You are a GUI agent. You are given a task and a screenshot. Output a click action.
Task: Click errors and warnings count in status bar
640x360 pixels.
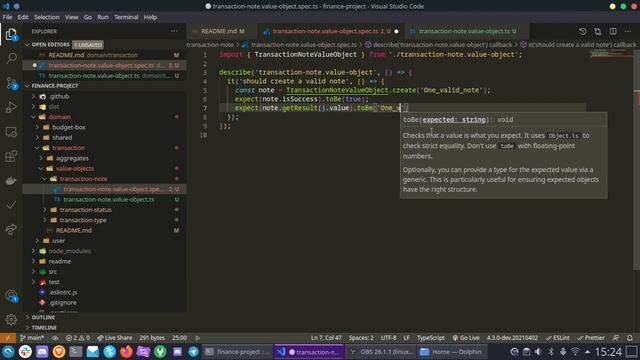pyautogui.click(x=78, y=338)
